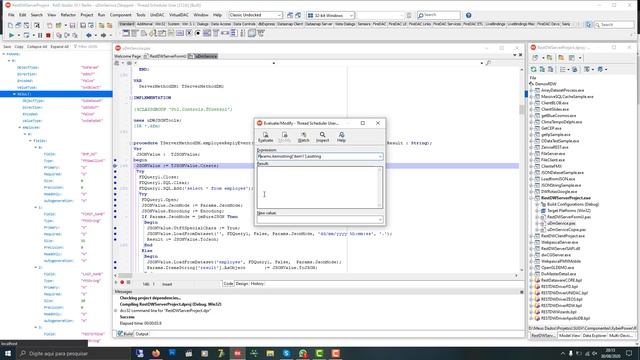Click the Windows Start button

click(x=8, y=353)
